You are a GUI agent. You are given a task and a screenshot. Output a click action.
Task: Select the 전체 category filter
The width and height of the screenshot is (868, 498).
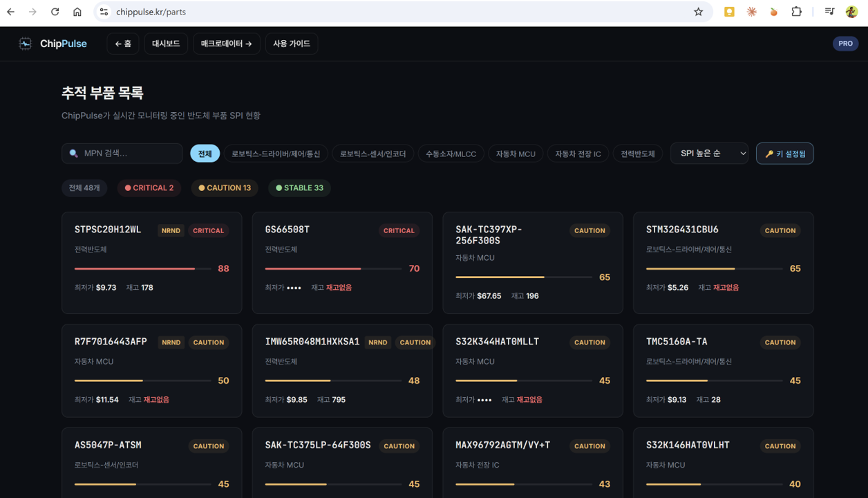pyautogui.click(x=205, y=154)
